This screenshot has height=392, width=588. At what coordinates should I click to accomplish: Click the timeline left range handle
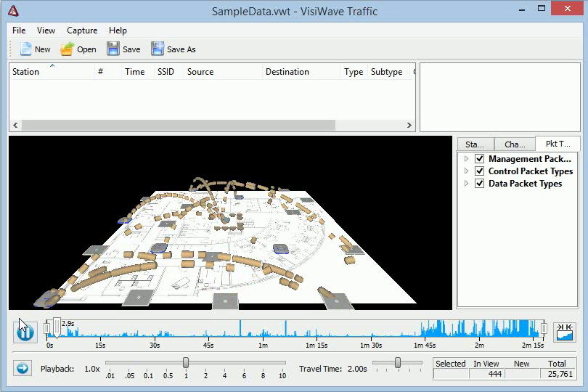[x=46, y=329]
